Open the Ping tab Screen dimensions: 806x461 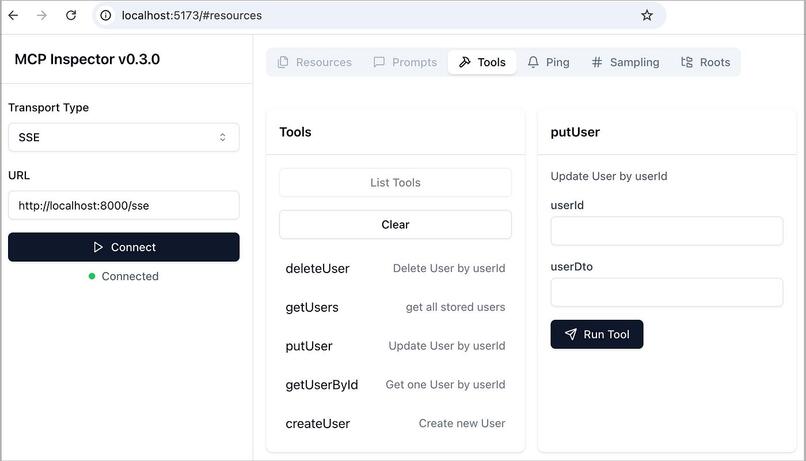click(549, 62)
